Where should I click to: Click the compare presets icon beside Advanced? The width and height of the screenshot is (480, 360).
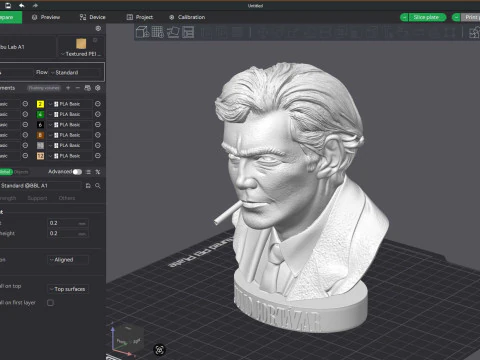pos(88,172)
